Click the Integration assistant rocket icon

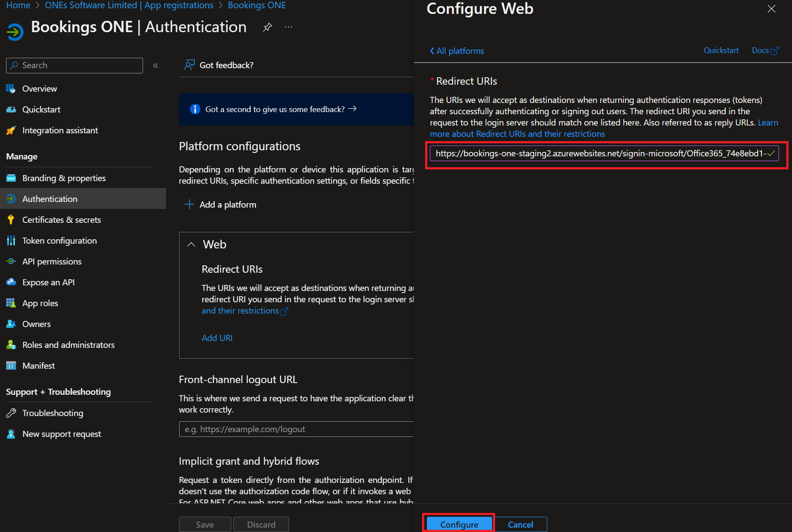click(11, 130)
